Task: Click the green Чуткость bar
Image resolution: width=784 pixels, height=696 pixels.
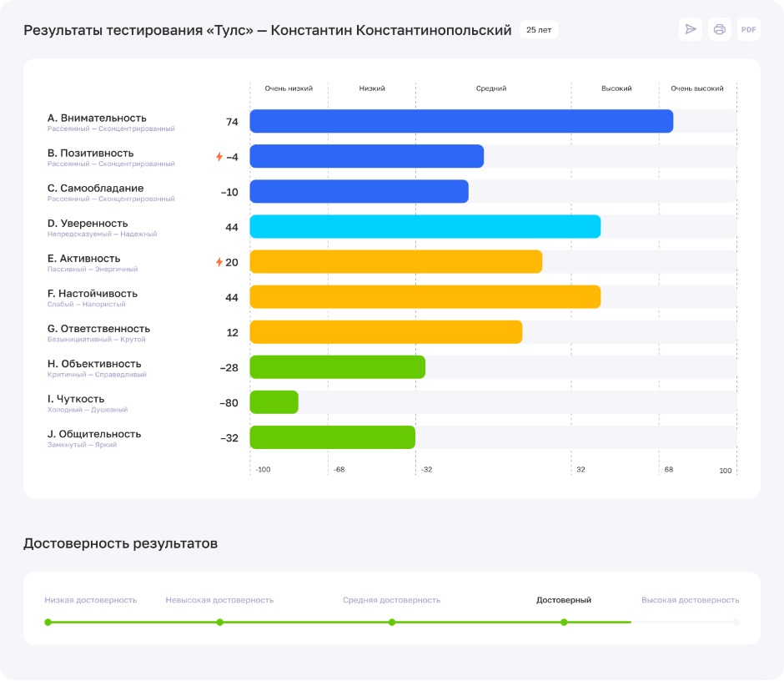Action: [x=274, y=402]
